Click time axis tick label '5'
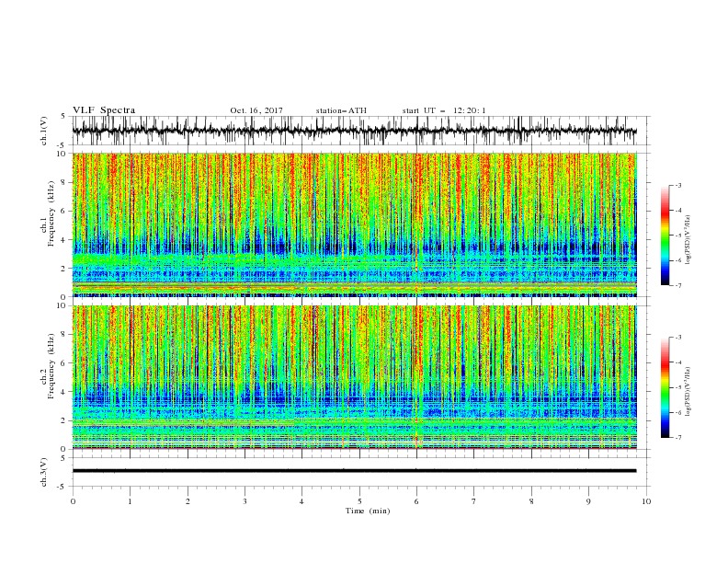Screen dimensions: 728x563 coord(359,501)
